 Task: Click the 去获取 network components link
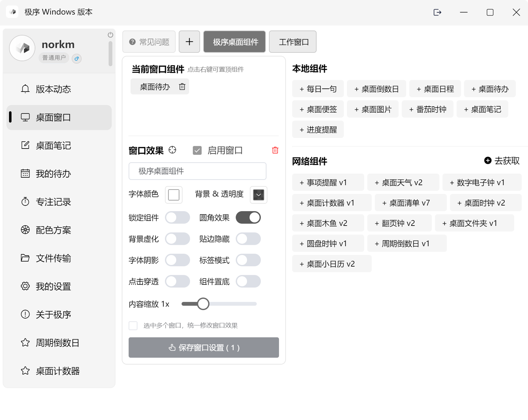[502, 161]
